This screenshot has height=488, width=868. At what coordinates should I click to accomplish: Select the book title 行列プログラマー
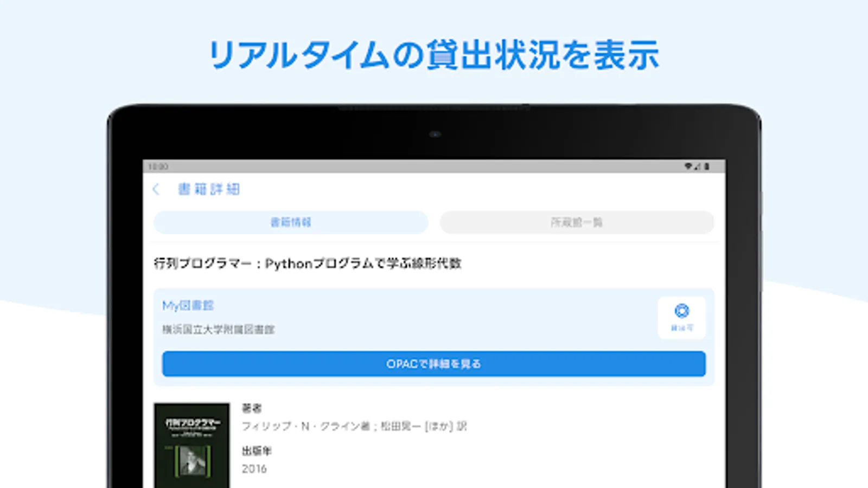(308, 264)
